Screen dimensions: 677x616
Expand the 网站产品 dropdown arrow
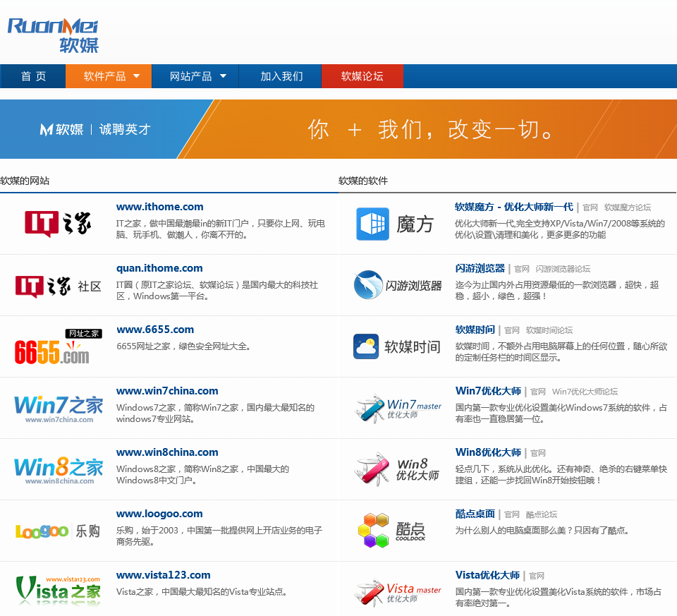224,76
